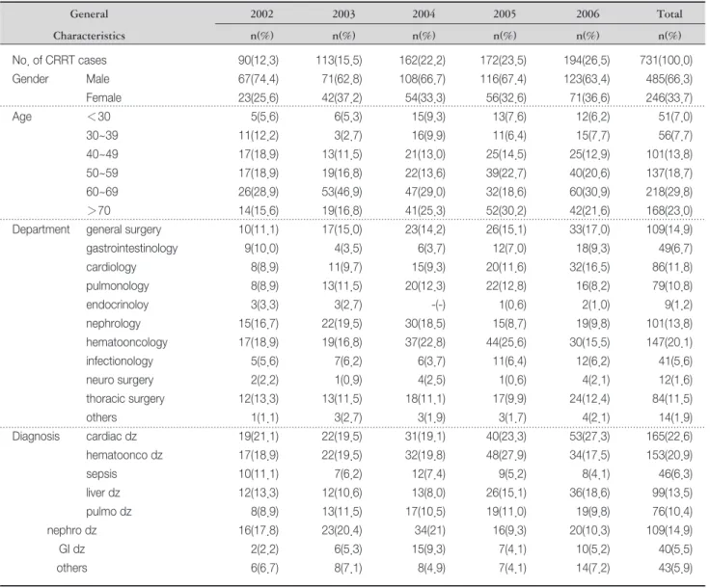Click the cardiac dz total value 165(22.6)
Viewport: 710px width, 588px height.
(669, 437)
